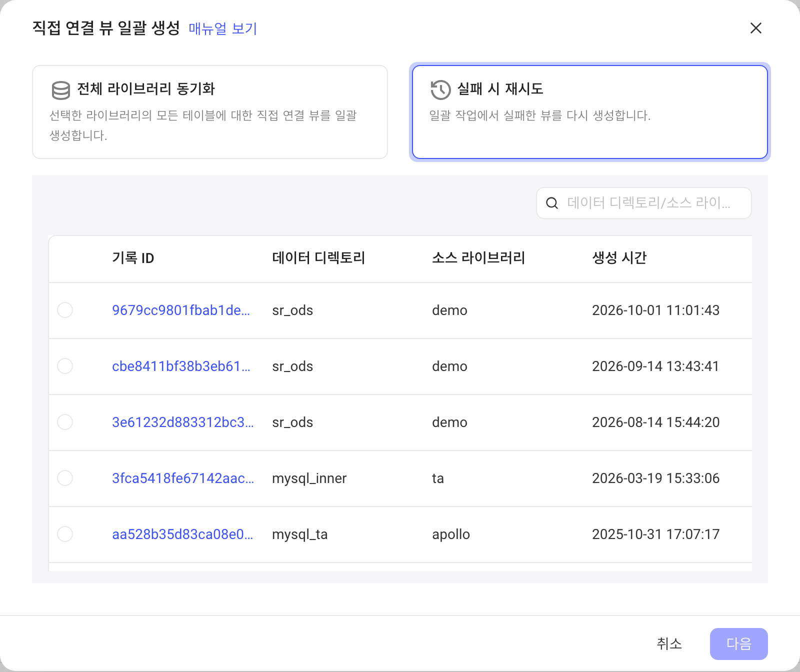Image resolution: width=800 pixels, height=672 pixels.
Task: Click timestamp 2026-10-01 11:01:43
Action: [x=655, y=310]
